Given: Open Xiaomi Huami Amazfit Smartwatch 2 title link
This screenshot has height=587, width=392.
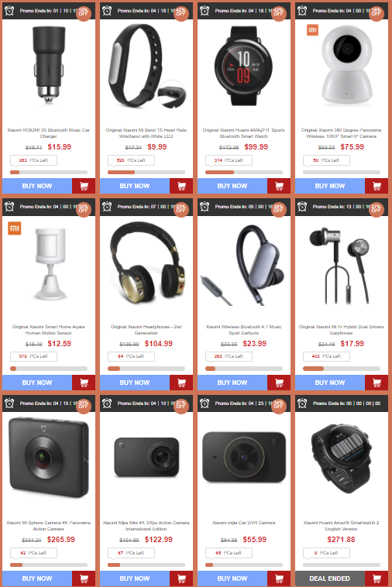Looking at the screenshot, I should (341, 526).
